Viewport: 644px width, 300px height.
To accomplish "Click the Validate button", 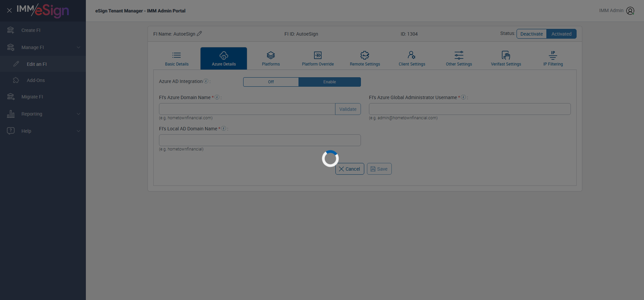I will pos(348,109).
